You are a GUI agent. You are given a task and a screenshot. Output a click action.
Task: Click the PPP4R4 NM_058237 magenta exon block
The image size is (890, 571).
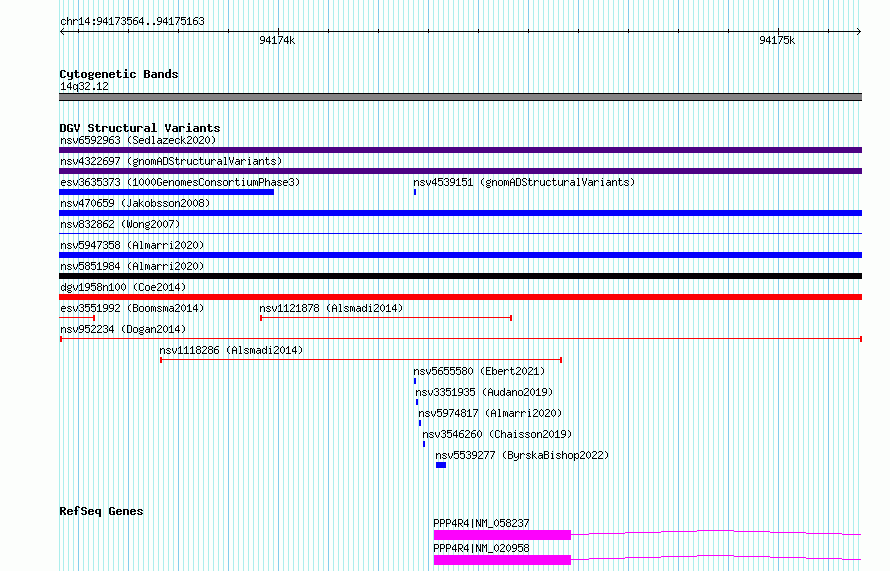(502, 535)
